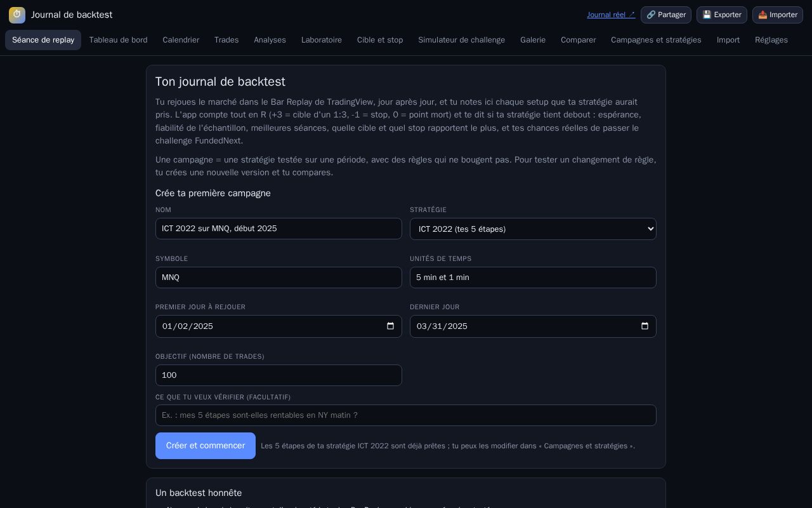The width and height of the screenshot is (812, 508).
Task: Open the Stratégie dropdown
Action: pyautogui.click(x=533, y=229)
